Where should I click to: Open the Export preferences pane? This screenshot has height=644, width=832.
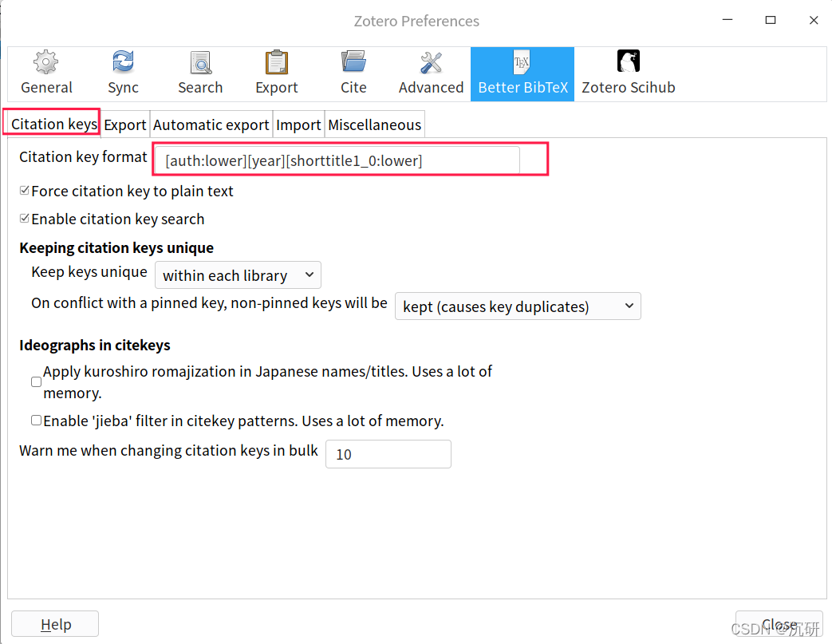[x=277, y=73]
